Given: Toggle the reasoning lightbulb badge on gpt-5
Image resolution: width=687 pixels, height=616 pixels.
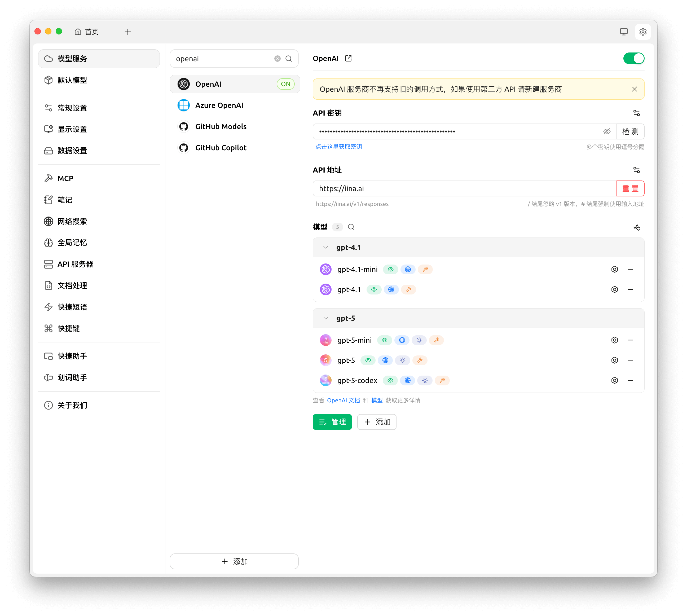Looking at the screenshot, I should click(x=403, y=360).
